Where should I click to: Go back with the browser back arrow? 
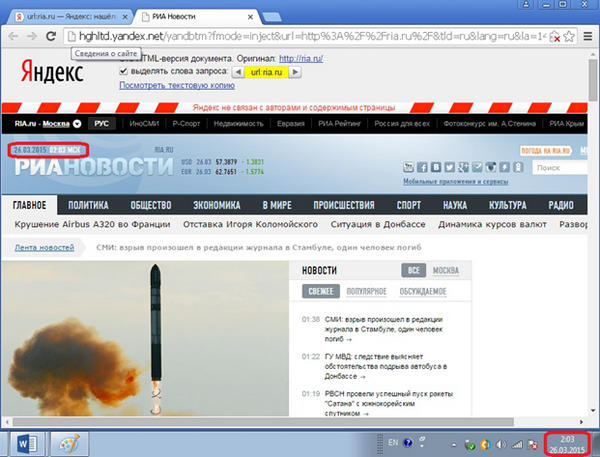pos(13,36)
